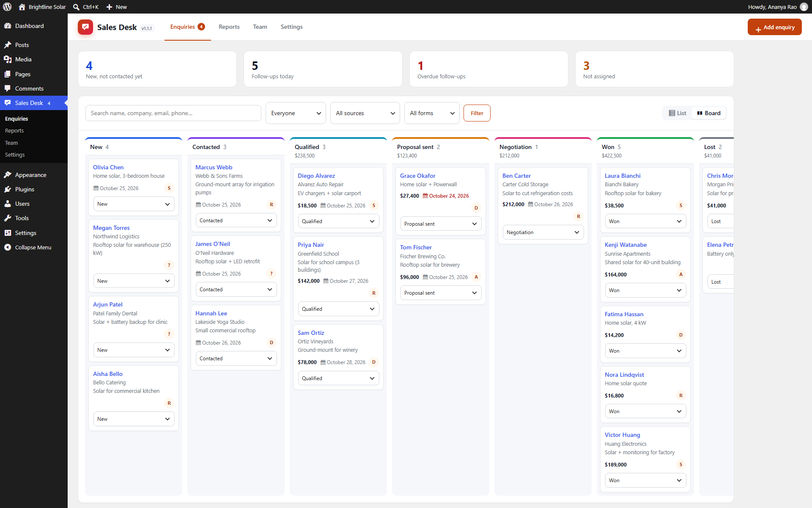Screen dimensions: 812x508
Task: Open the Ctrl+K search icon
Action: click(x=76, y=7)
